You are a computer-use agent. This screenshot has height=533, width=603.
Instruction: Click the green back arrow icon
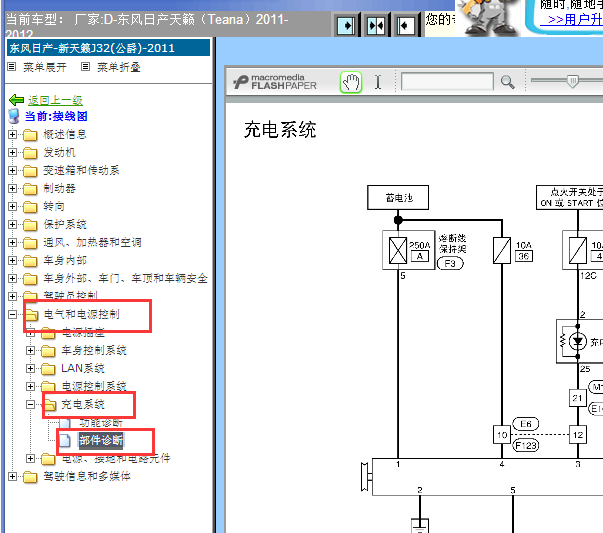pyautogui.click(x=17, y=100)
